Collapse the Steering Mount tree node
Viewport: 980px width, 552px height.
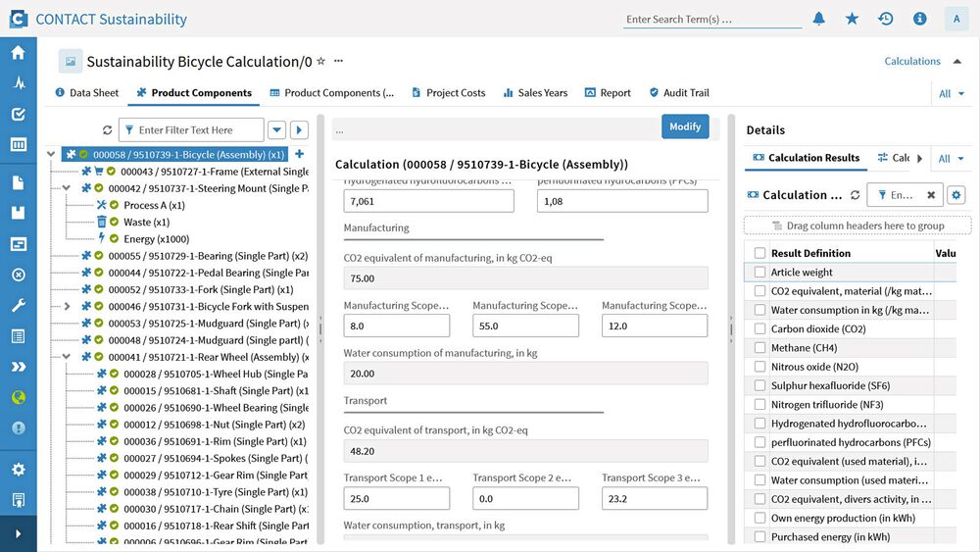click(x=67, y=188)
